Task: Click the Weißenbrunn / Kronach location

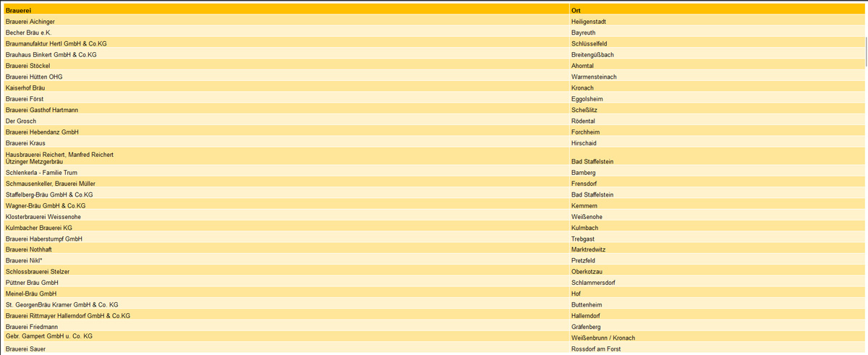Action: pyautogui.click(x=603, y=338)
